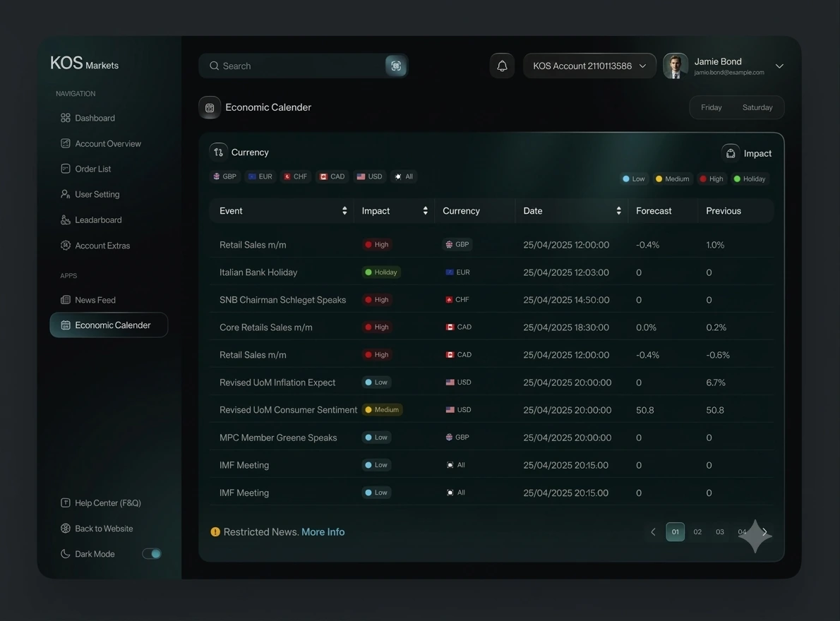The image size is (840, 621).
Task: Go to previous page with left chevron
Action: [653, 532]
